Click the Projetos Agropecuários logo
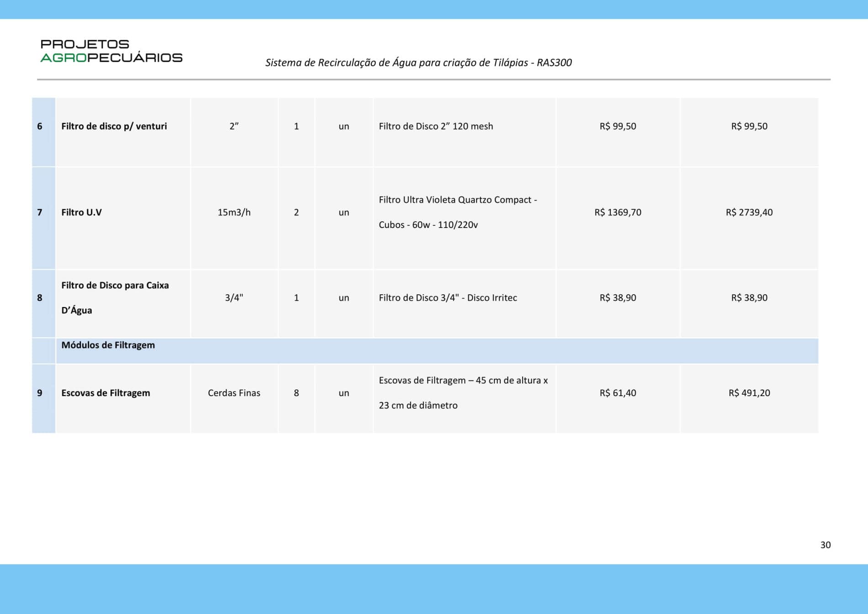Image resolution: width=868 pixels, height=614 pixels. click(111, 51)
